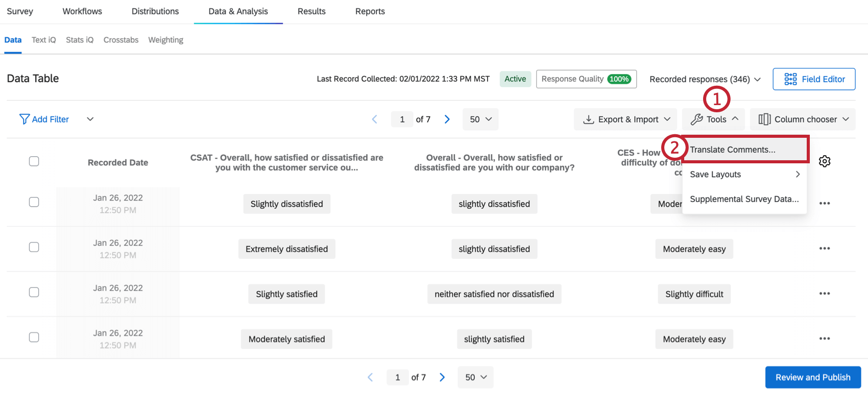This screenshot has width=868, height=394.
Task: Check the Extremely dissatisfied row checkbox
Action: point(34,247)
